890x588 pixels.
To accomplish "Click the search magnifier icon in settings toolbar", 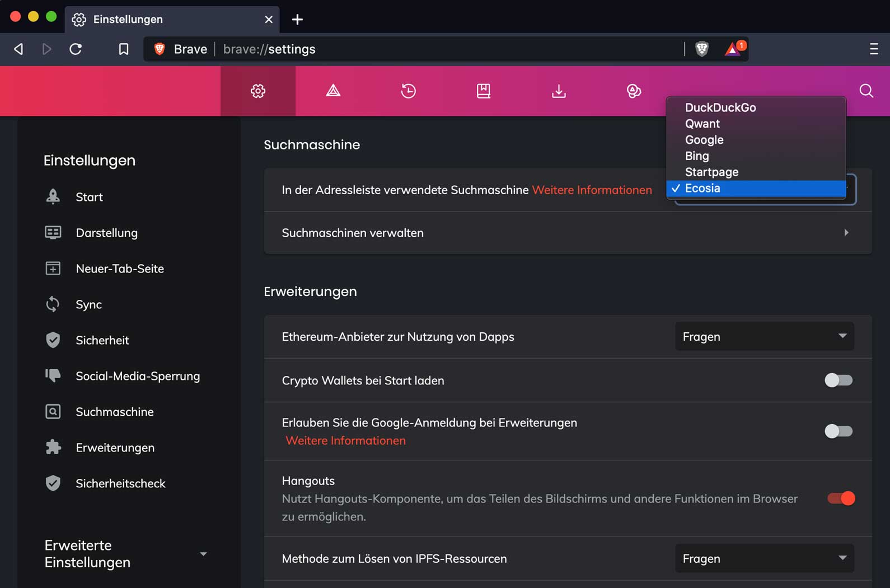I will (866, 91).
